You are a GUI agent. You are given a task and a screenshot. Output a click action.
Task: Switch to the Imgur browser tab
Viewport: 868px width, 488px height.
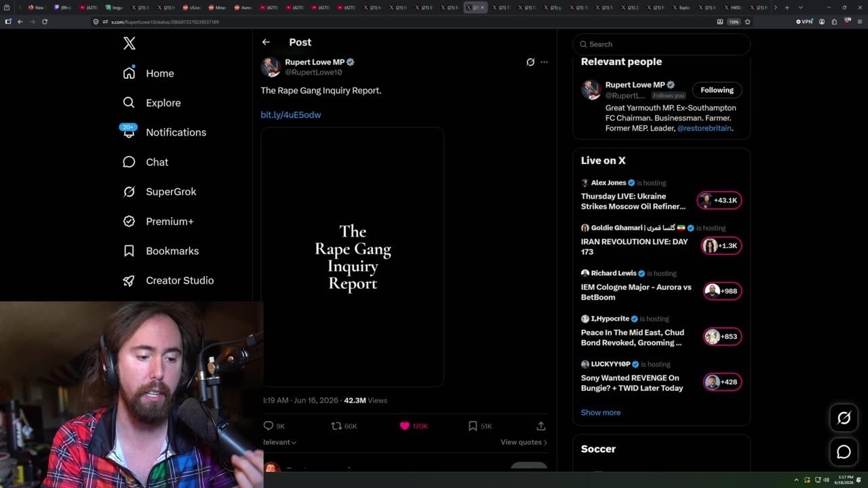click(114, 7)
